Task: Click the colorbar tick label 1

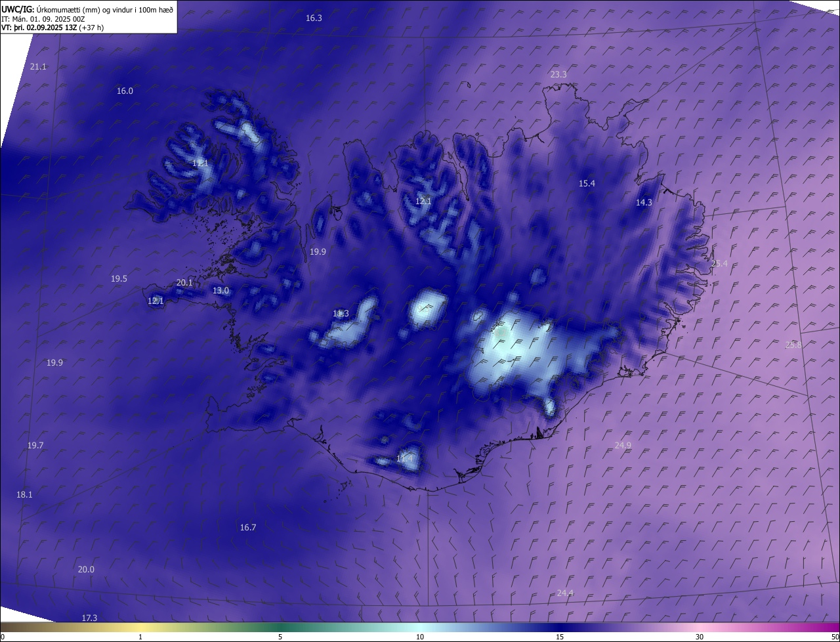Action: 140,637
